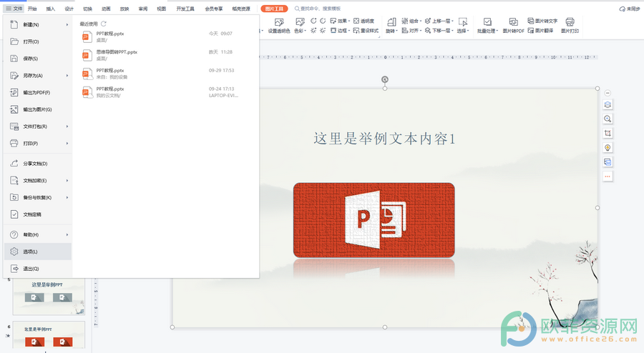Click the 设置透明色 picture tool

279,26
